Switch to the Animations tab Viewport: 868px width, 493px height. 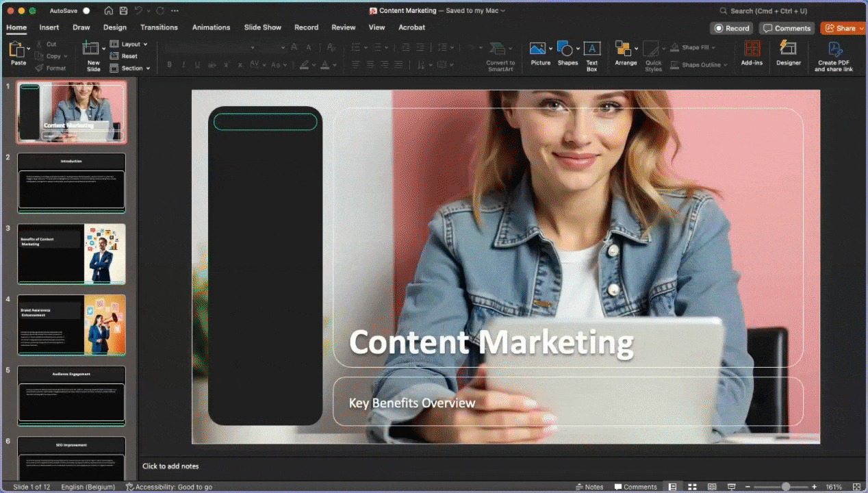211,27
